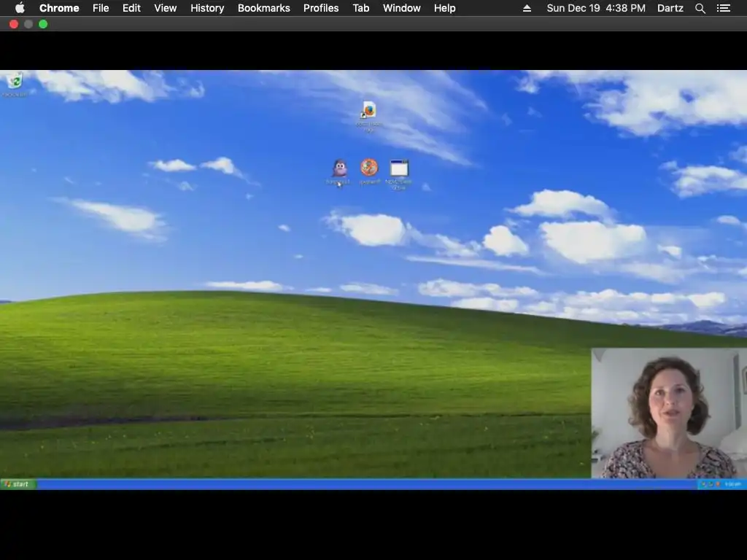The image size is (747, 560).
Task: Open the Tab menu
Action: click(360, 8)
